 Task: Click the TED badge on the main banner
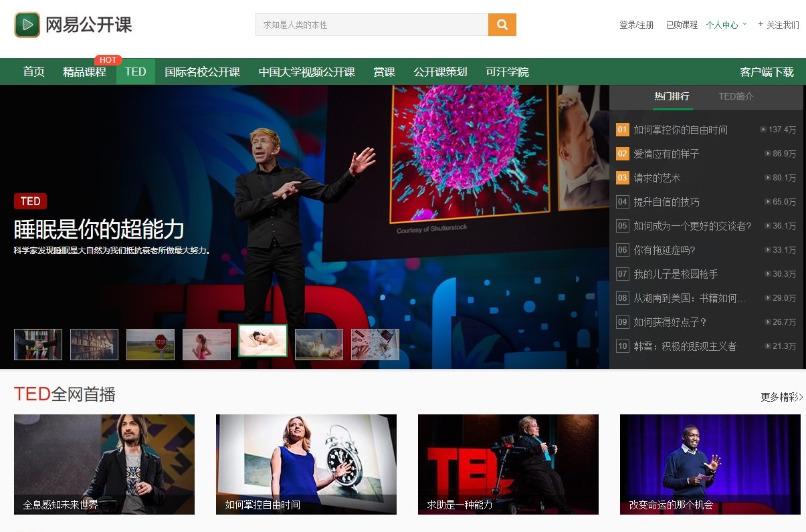29,201
